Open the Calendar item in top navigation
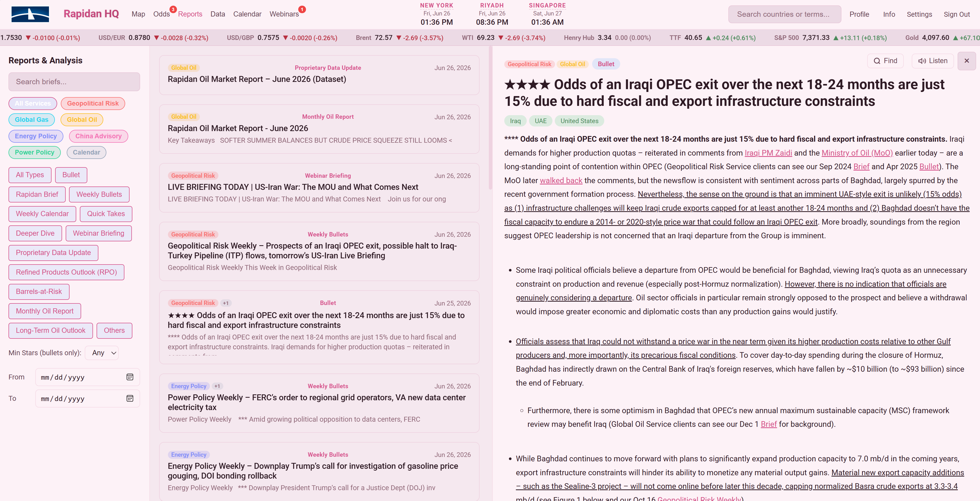 pos(247,14)
